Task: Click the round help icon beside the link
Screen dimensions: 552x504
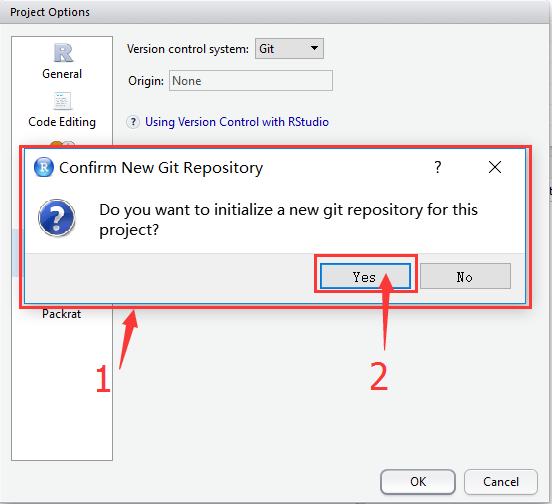Action: pyautogui.click(x=133, y=122)
